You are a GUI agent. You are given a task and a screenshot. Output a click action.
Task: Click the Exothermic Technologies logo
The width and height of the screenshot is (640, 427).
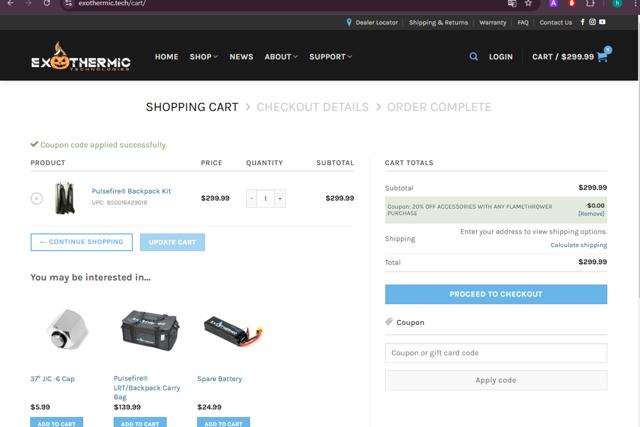coord(81,57)
